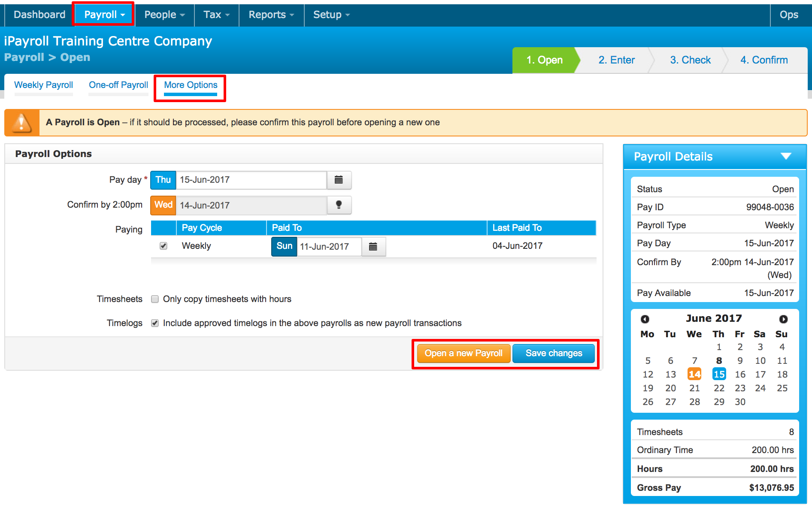The image size is (812, 508).
Task: Go to step 2. Enter
Action: click(616, 60)
